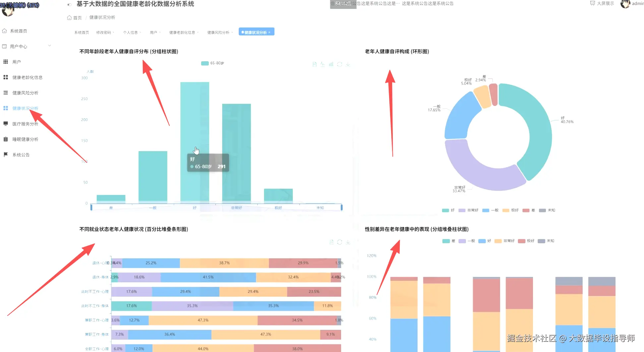Open 睡眠健康分析 in the sidebar
644x352 pixels.
tap(25, 139)
